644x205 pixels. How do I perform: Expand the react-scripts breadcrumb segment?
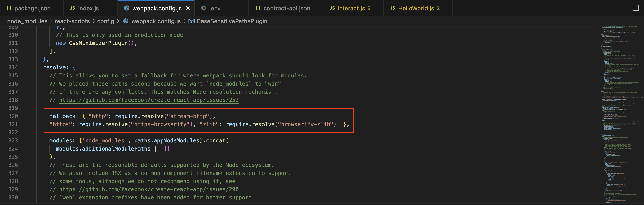click(72, 21)
